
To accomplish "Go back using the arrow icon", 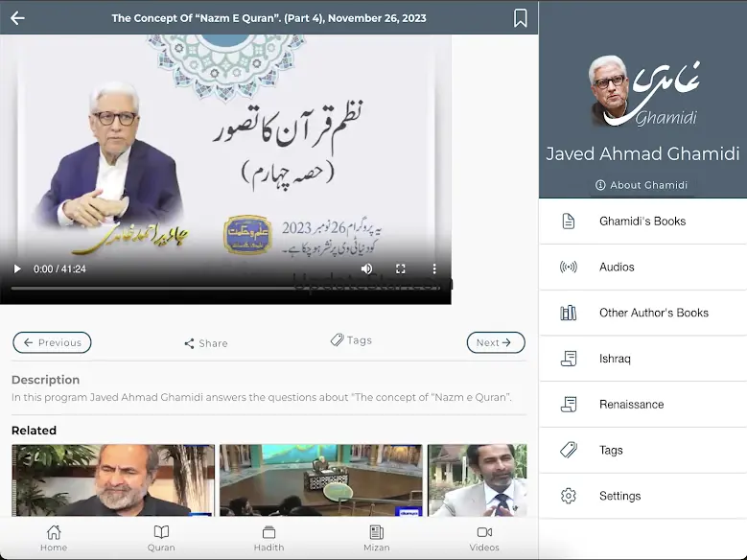I will (17, 18).
